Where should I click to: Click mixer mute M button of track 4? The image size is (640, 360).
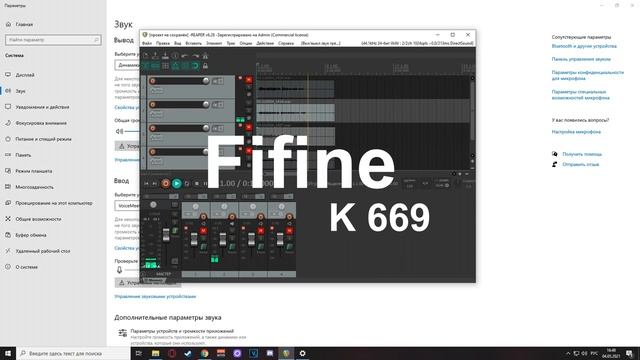coord(289,231)
